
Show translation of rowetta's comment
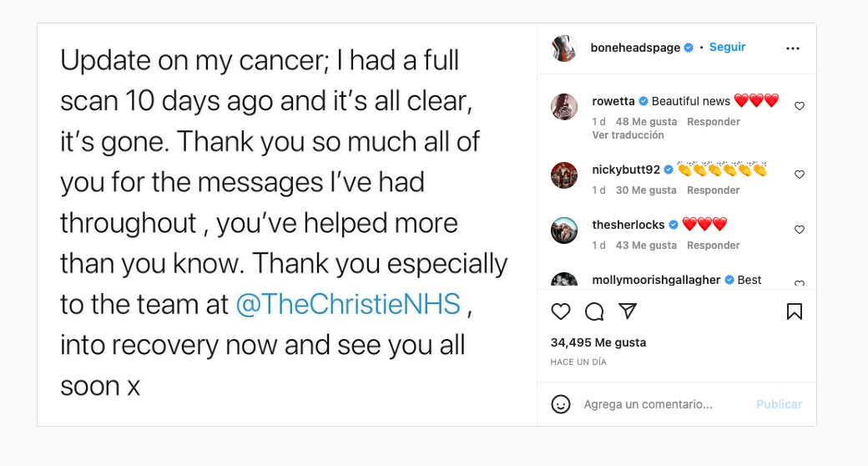(x=628, y=135)
